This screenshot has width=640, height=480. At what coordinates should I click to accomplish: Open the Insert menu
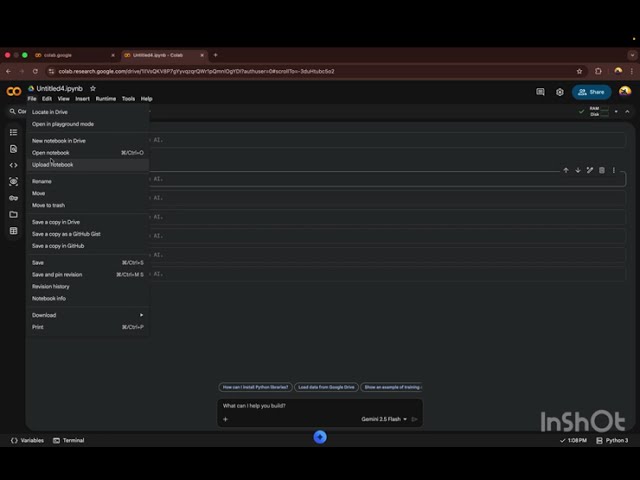pos(82,99)
